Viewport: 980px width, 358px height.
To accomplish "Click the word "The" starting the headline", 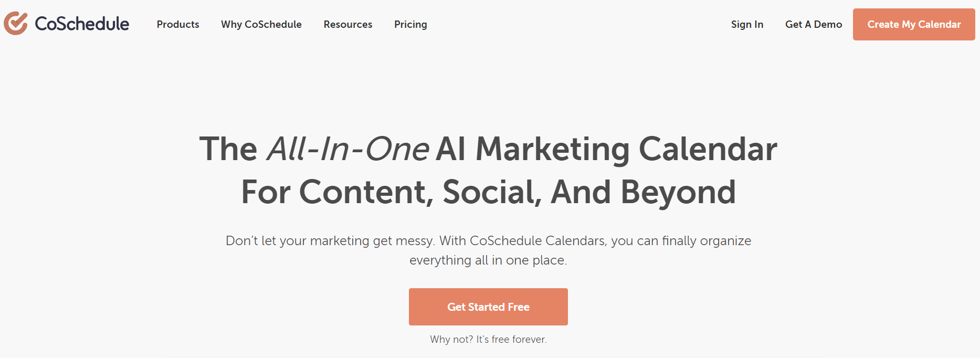I will tap(228, 149).
